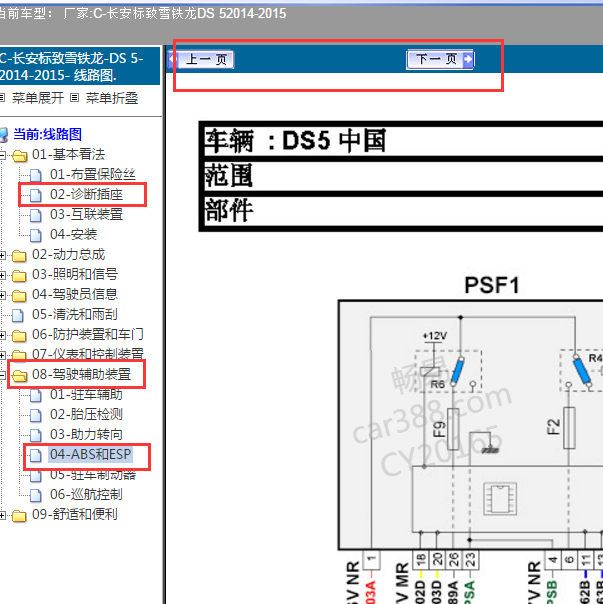Click folder icon of 01-基本看法
This screenshot has height=604, width=603.
[19, 156]
